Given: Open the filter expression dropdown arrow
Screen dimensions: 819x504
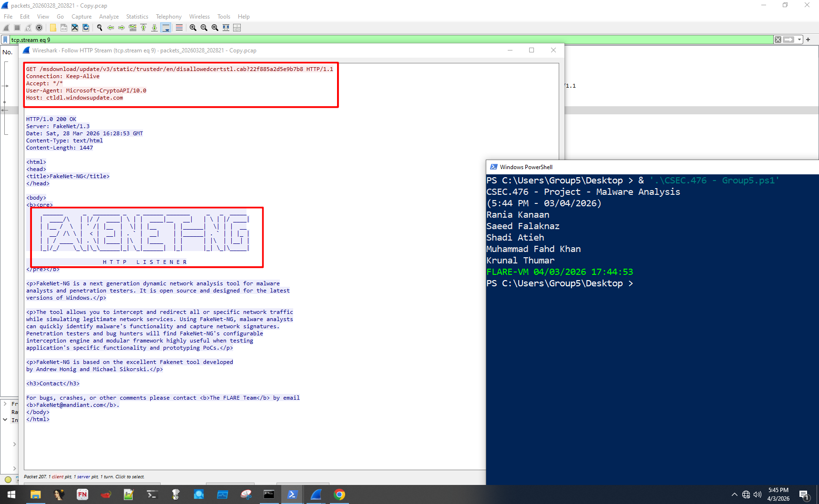Looking at the screenshot, I should [x=799, y=40].
